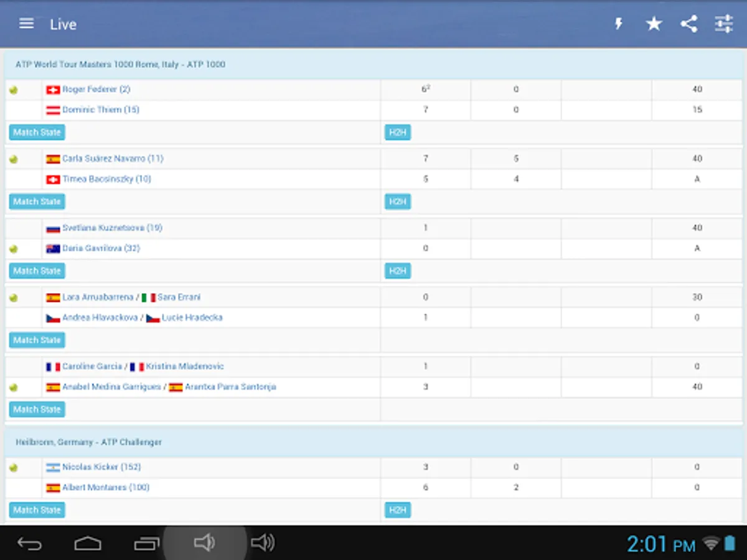Screen dimensions: 747x560
Task: Tap serving ball icon beside Lara Arruabarrena
Action: (14, 298)
